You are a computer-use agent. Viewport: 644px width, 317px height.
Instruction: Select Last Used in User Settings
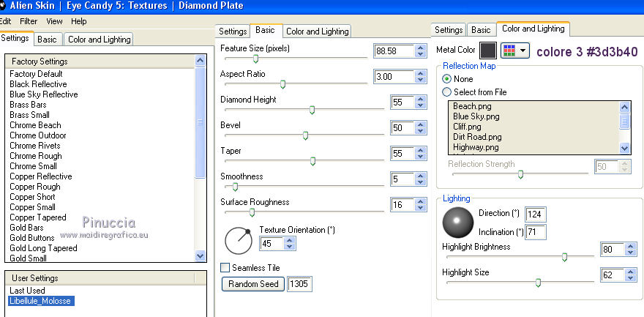click(x=27, y=291)
